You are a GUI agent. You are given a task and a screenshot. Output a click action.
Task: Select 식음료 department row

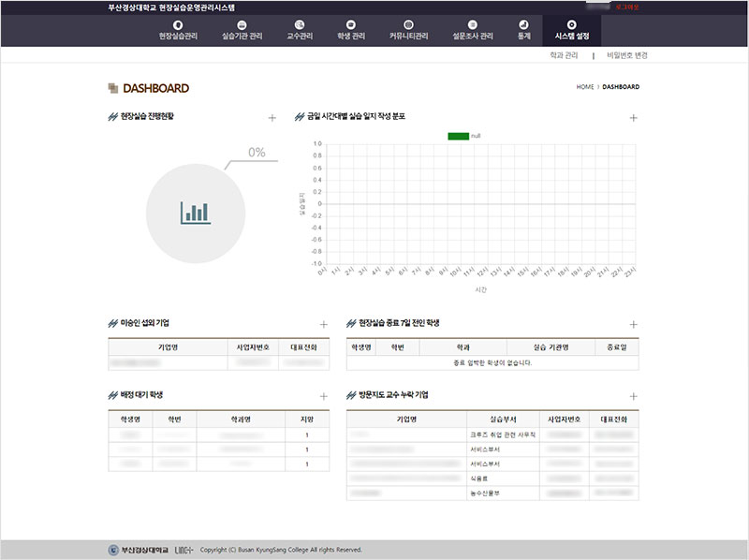492,479
